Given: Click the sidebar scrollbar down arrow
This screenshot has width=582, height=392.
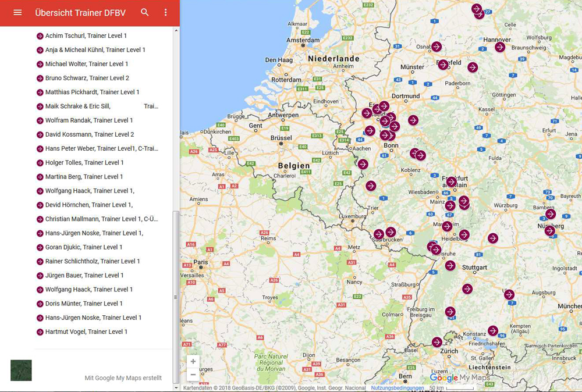Looking at the screenshot, I should 176,387.
